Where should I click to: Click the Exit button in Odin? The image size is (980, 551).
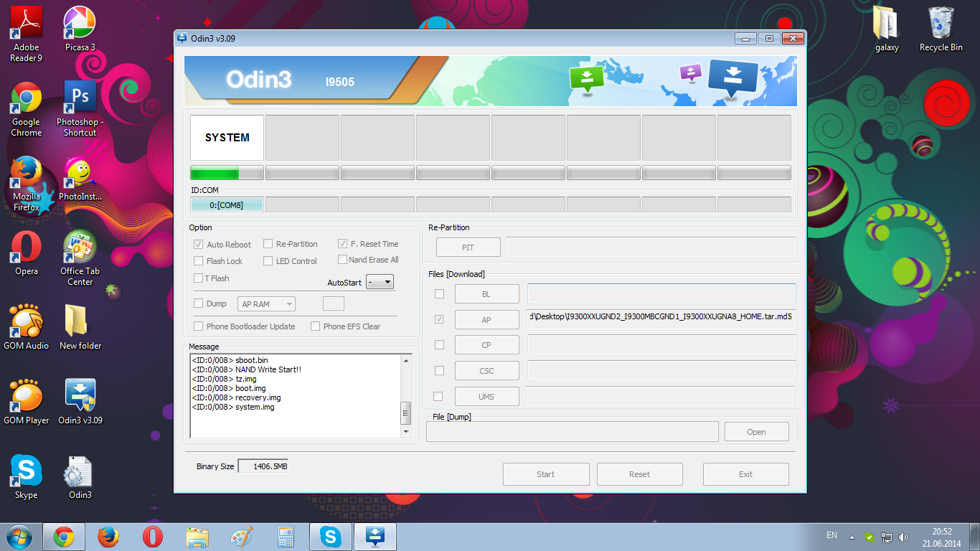pos(746,474)
